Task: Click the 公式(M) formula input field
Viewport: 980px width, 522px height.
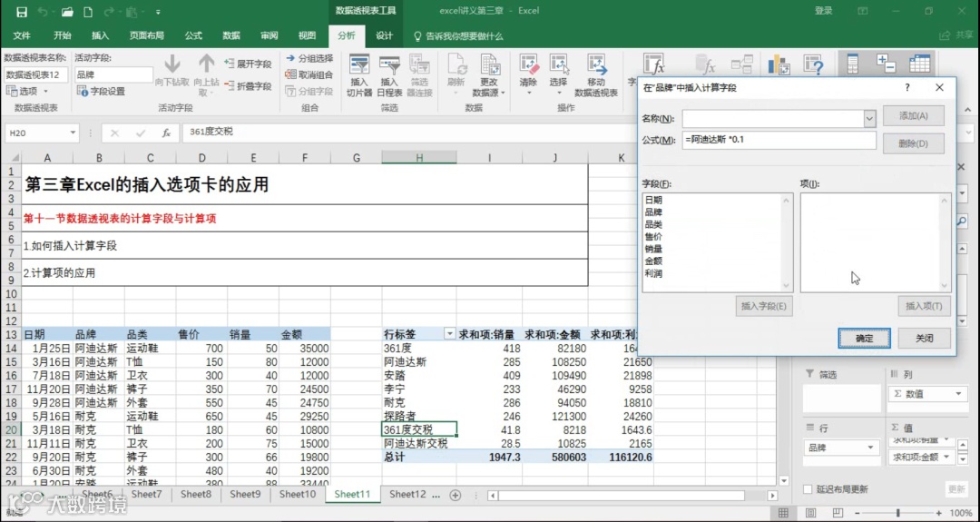Action: (779, 141)
